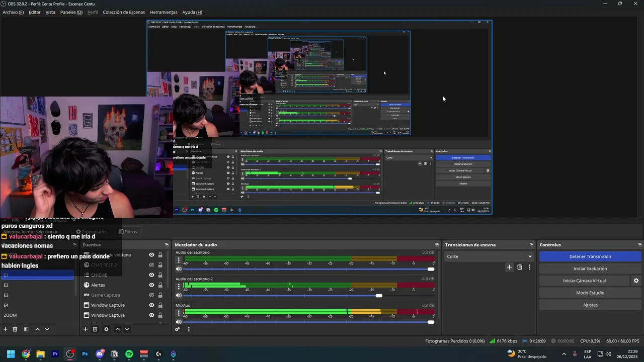
Task: Open Audio del escritorio options dots menu
Action: 179,260
